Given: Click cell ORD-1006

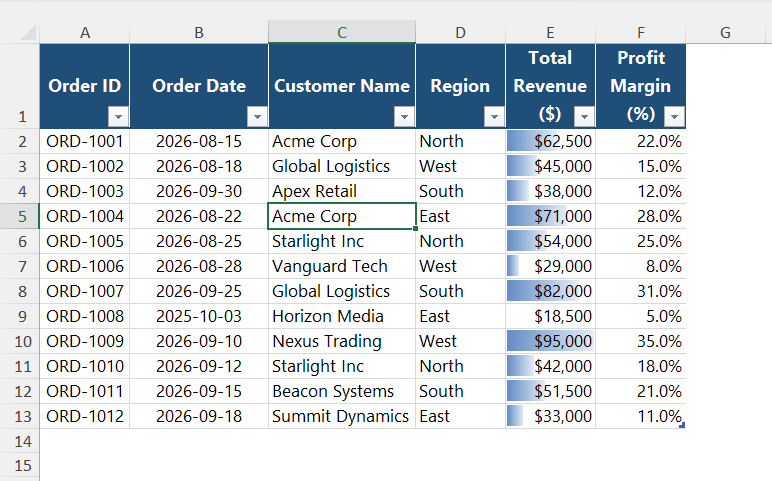Looking at the screenshot, I should tap(85, 266).
